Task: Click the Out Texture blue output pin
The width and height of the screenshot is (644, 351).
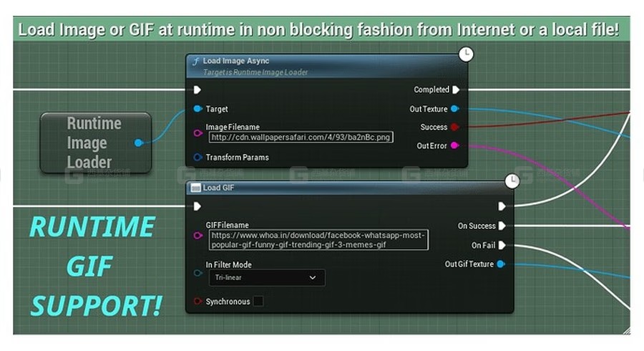Action: pos(455,109)
